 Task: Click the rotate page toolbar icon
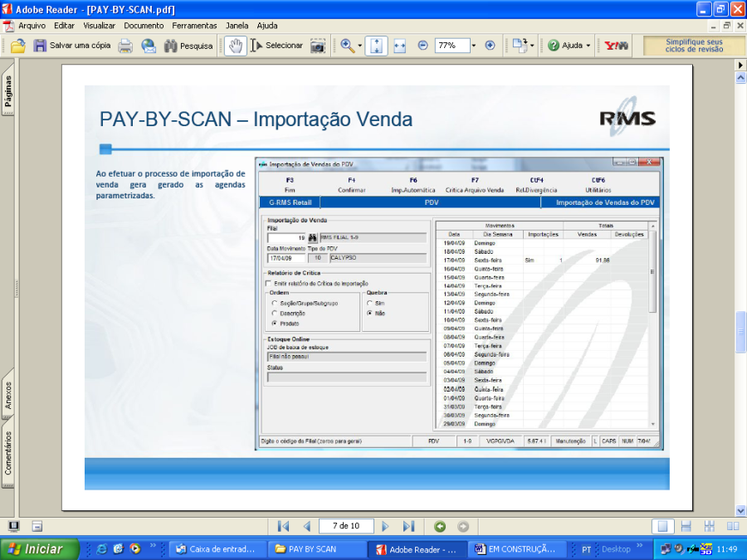point(520,46)
